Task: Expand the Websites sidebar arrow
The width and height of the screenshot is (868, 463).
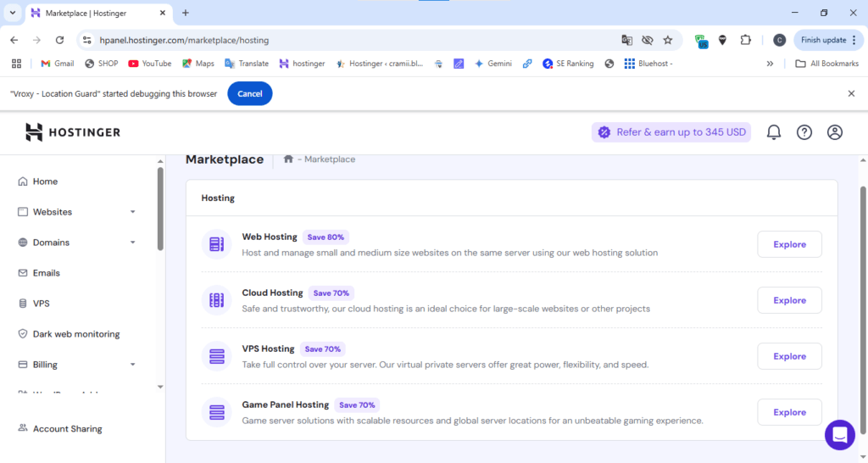Action: [x=132, y=212]
